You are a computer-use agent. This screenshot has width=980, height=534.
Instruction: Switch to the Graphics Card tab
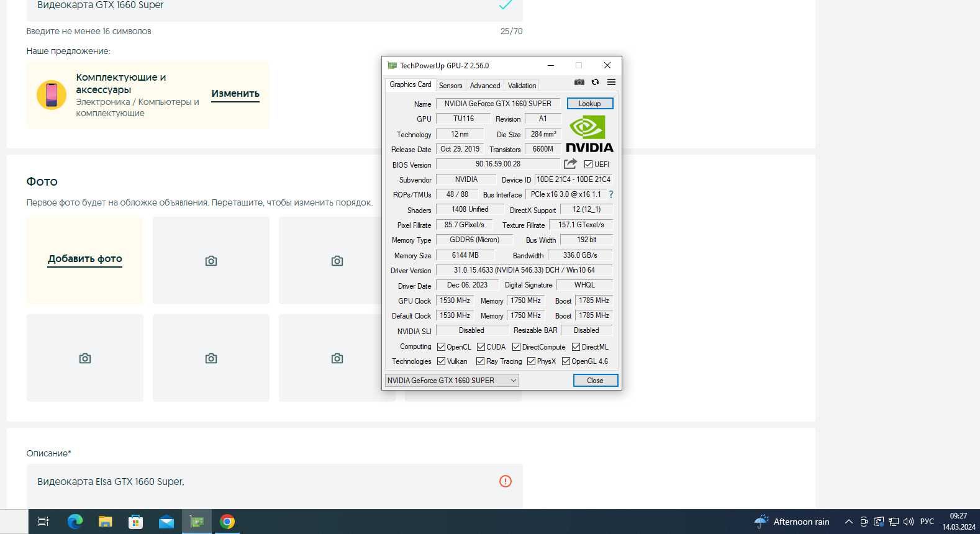coord(410,84)
